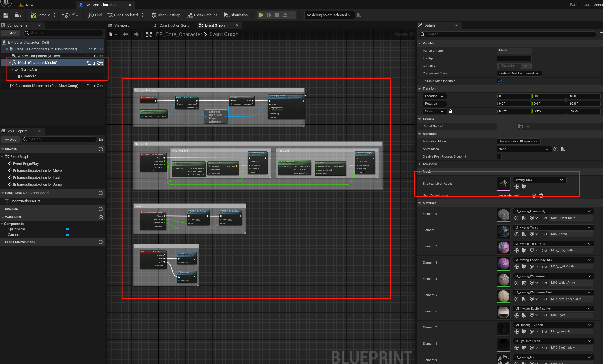Screen dimensions: 603x364
Task: Switch to the Viewport tab
Action: 121,25
